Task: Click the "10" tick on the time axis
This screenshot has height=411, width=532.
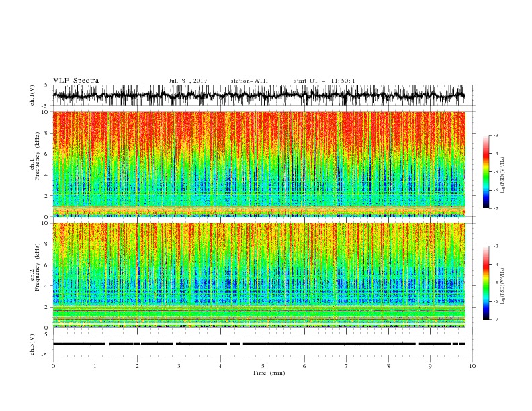Action: (x=472, y=366)
